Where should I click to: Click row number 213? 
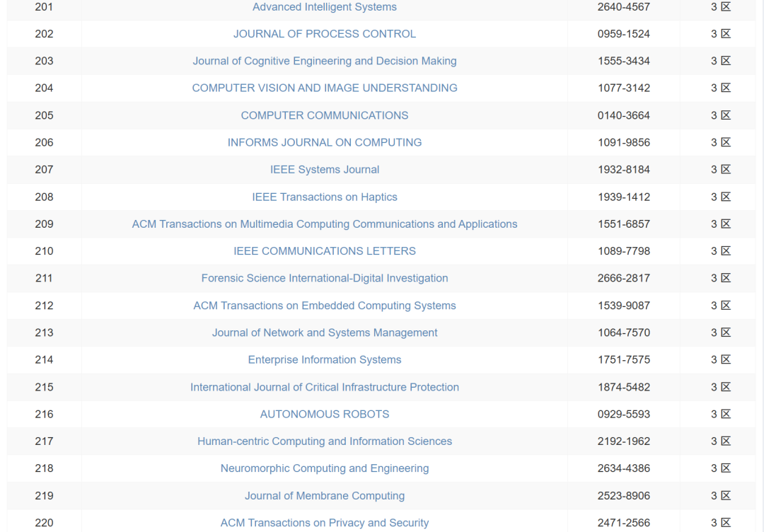pyautogui.click(x=44, y=332)
